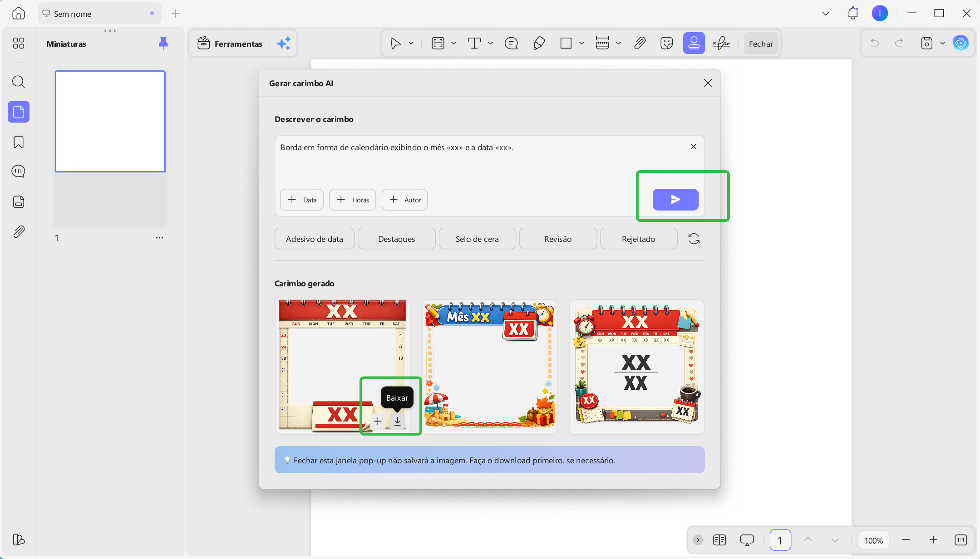This screenshot has width=980, height=559.
Task: Insert the Data tag
Action: point(302,200)
